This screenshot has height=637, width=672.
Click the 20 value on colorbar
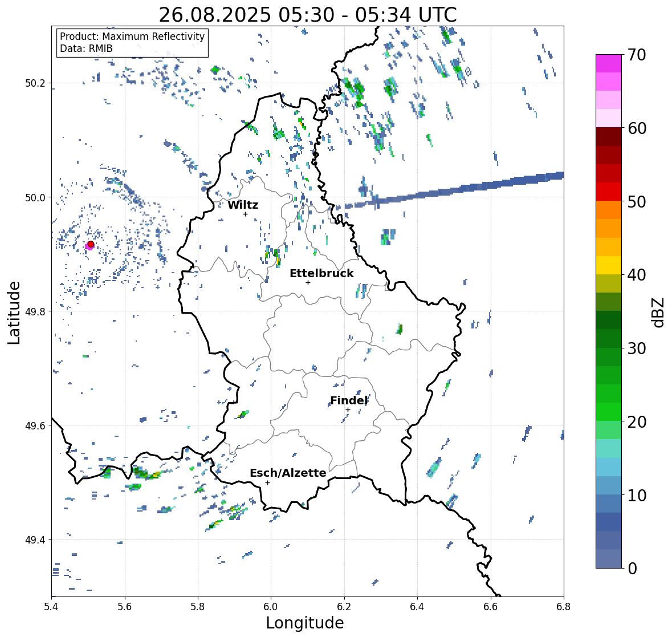click(x=637, y=421)
